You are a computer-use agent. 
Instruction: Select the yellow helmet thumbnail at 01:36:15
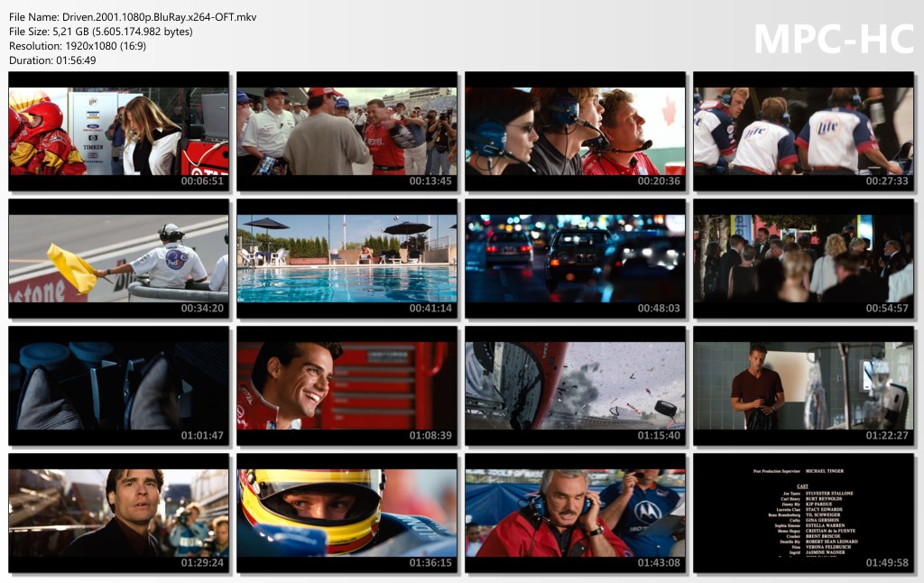tap(347, 513)
